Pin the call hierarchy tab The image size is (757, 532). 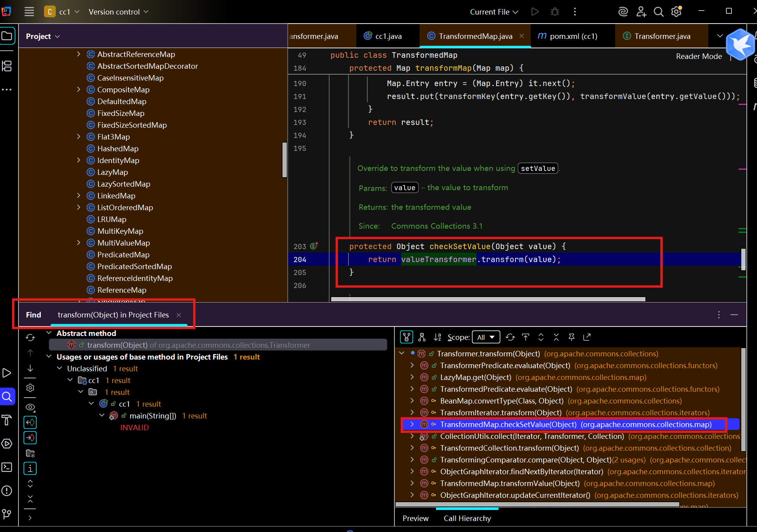572,337
